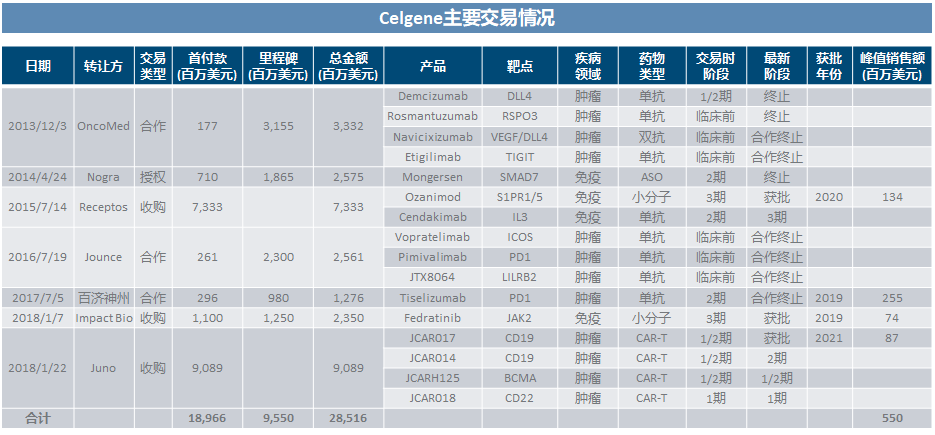Click the total peak sales '550'

[x=892, y=418]
